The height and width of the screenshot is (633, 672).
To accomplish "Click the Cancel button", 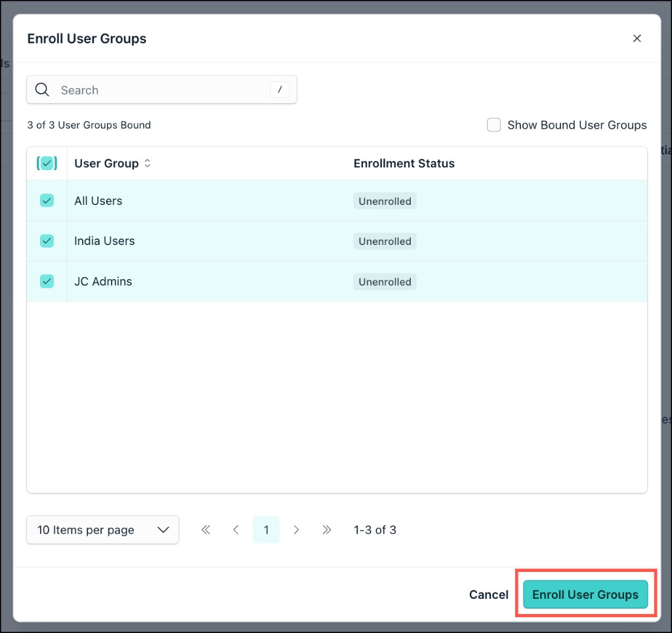I will click(488, 594).
